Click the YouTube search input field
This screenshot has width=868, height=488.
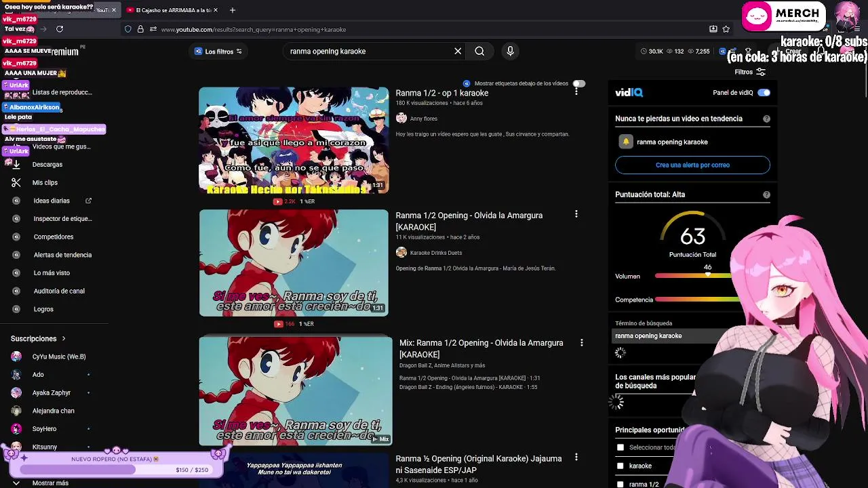pos(370,51)
